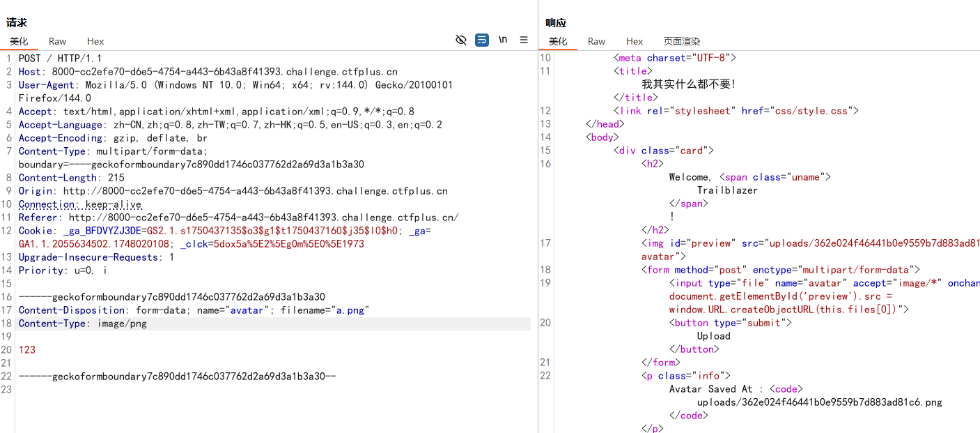Switch to the request Hex tab
The image size is (980, 433).
pos(95,42)
